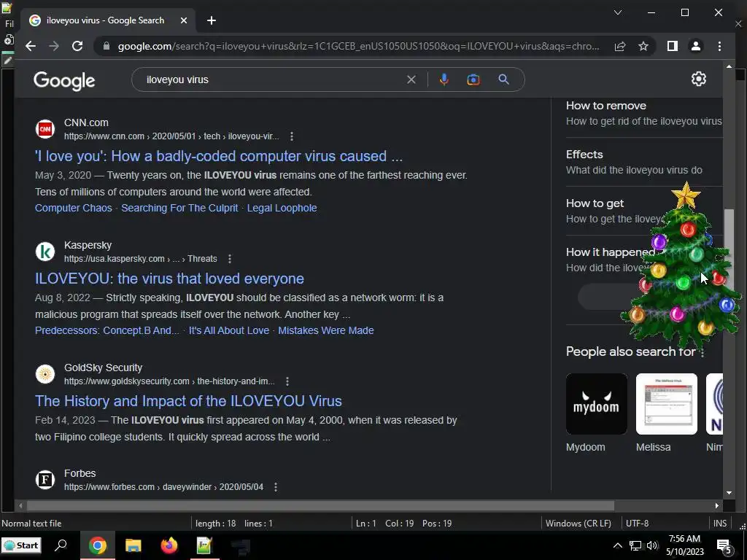The width and height of the screenshot is (747, 560).
Task: Click the Kaspersky site favicon
Action: 45,252
